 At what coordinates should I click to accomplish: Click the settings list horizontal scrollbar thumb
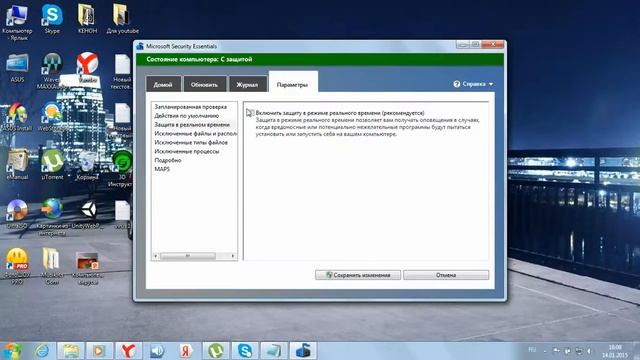point(188,256)
